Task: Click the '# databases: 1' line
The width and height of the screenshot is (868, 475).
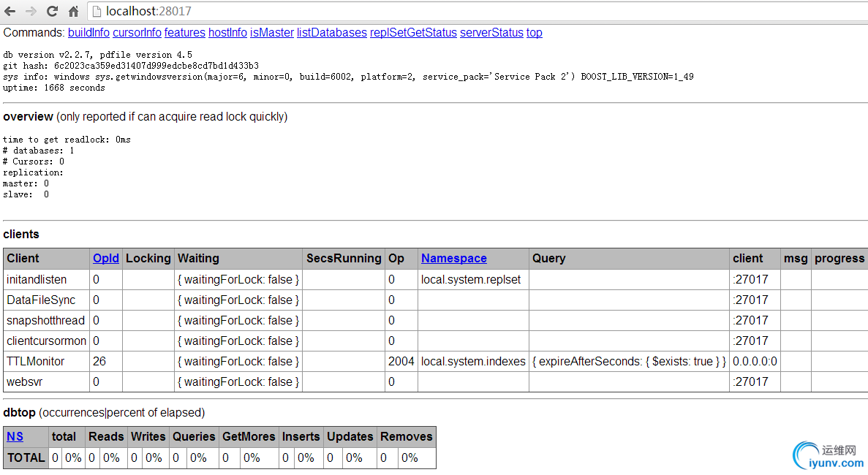Action: coord(38,151)
